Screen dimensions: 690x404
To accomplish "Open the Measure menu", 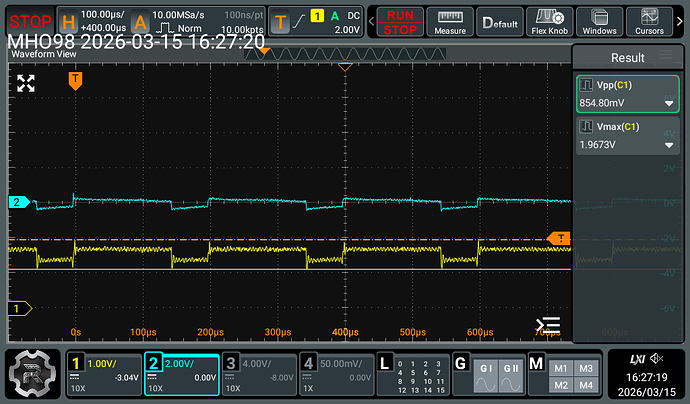I will pyautogui.click(x=449, y=21).
